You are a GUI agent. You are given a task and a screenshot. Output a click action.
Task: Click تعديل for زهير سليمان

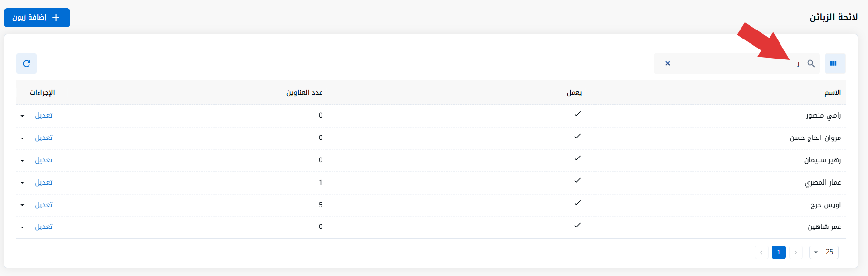[44, 160]
